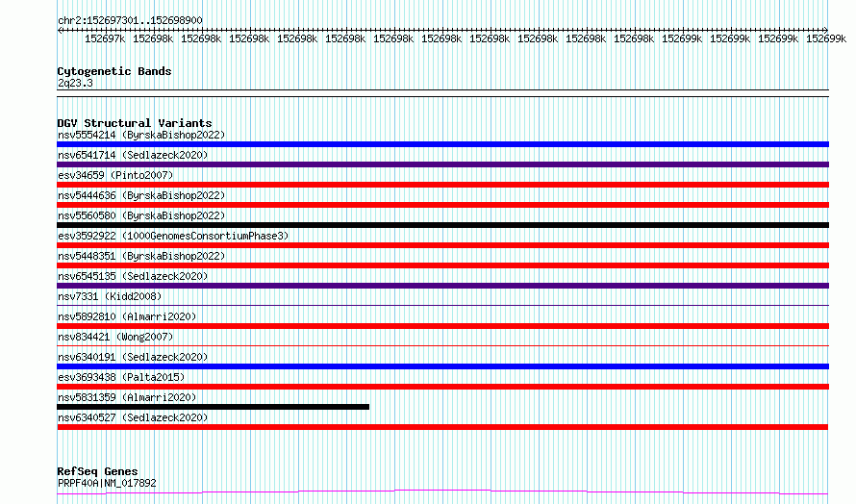856x504 pixels.
Task: Click the ruler's left arrow end
Action: tap(60, 30)
